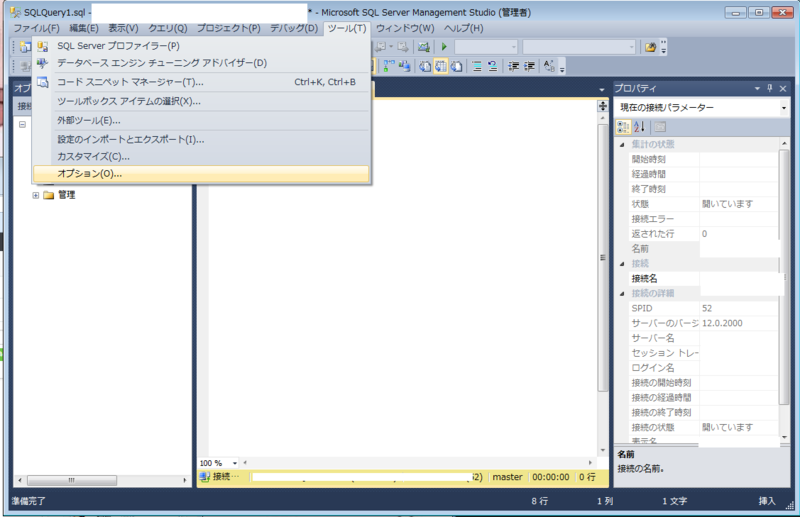
Task: Click the 12.0.2000 server version value
Action: (x=722, y=323)
